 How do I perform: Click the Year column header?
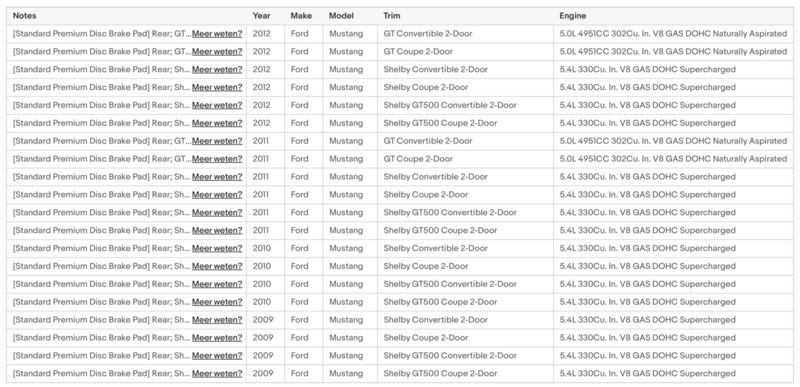click(261, 16)
